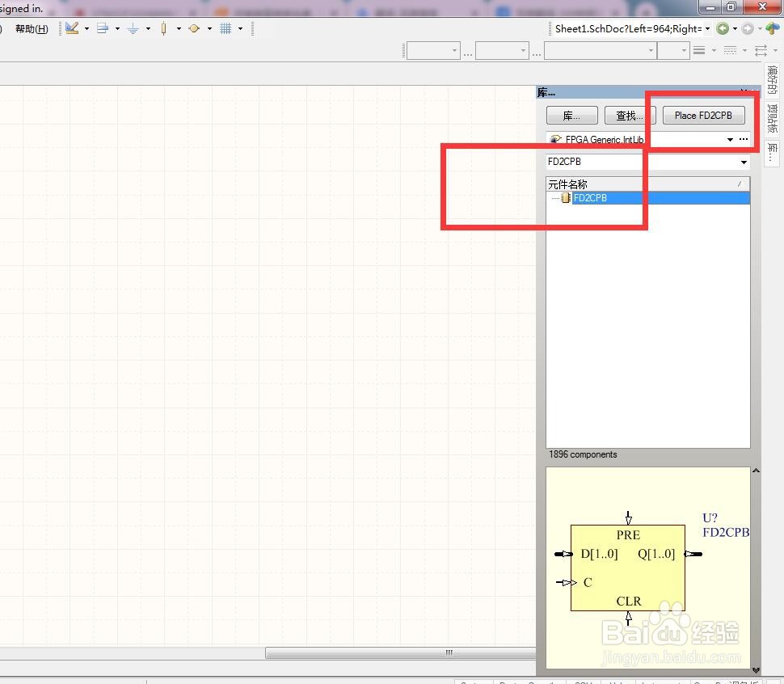
Task: Select the power ground symbol tool
Action: pyautogui.click(x=133, y=28)
